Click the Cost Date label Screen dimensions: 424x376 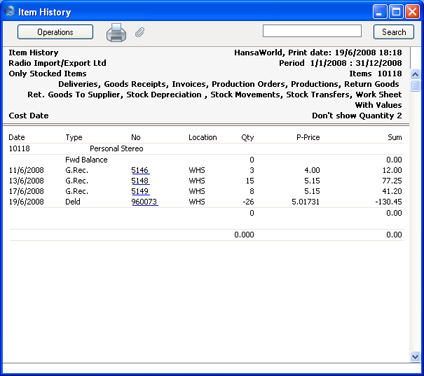pyautogui.click(x=29, y=116)
